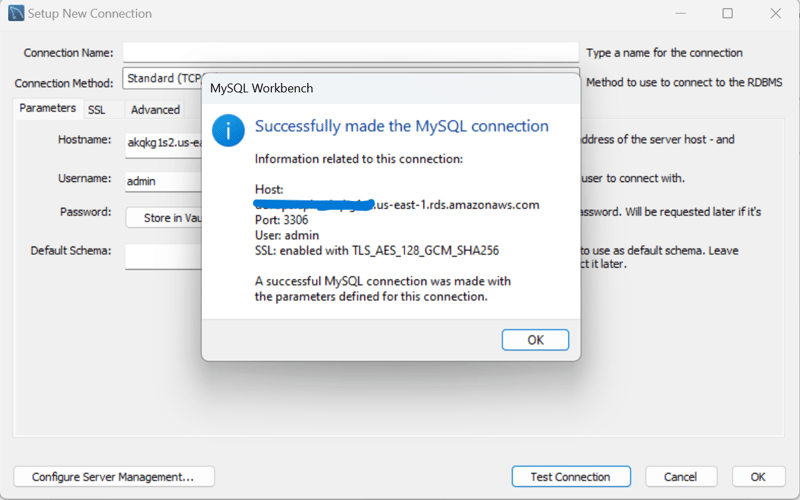Select the Advanced tab
Viewport: 800px width, 500px height.
click(x=155, y=109)
